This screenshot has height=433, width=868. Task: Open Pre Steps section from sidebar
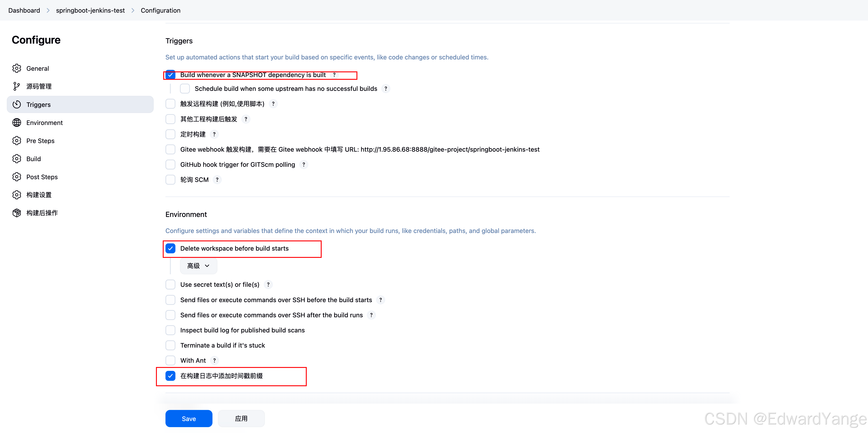(40, 141)
